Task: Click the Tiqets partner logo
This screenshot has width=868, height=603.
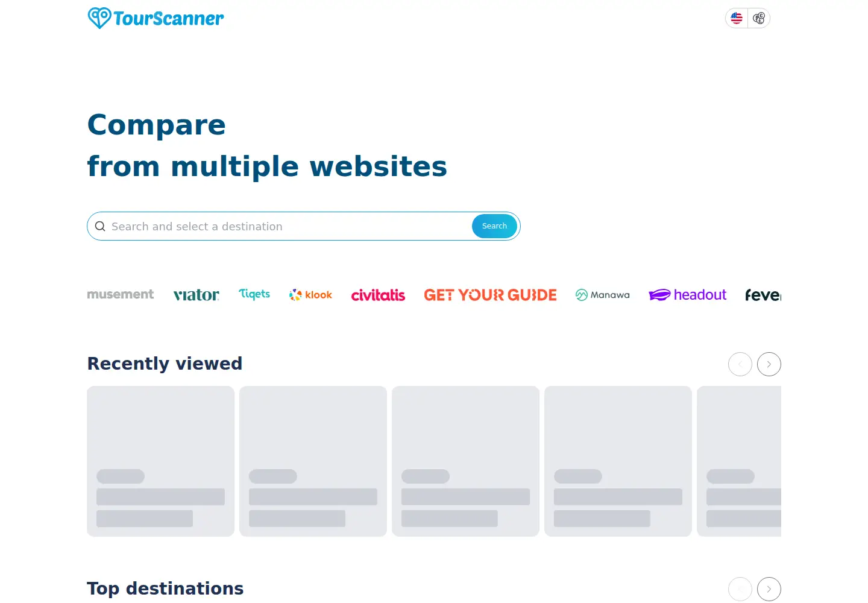Action: coord(254,294)
